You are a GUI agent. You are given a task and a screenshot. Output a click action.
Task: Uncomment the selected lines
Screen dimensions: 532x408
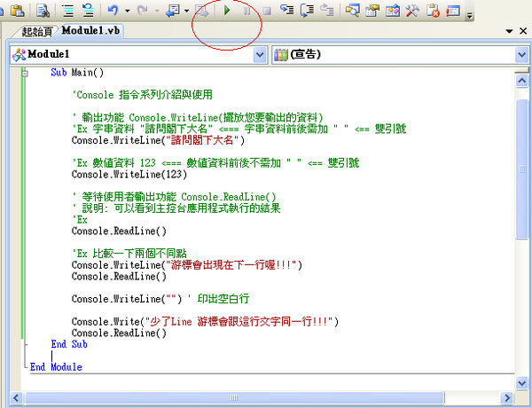tap(88, 11)
